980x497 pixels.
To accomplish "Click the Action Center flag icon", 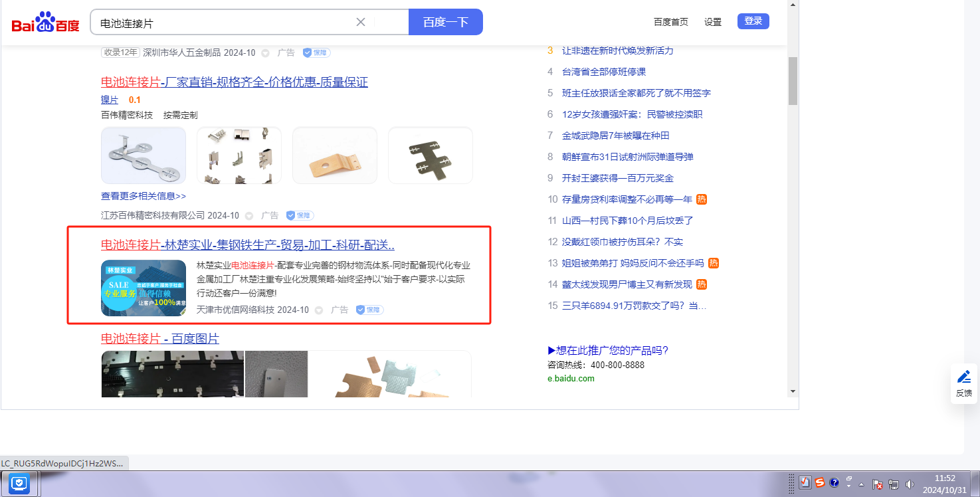I will click(877, 484).
